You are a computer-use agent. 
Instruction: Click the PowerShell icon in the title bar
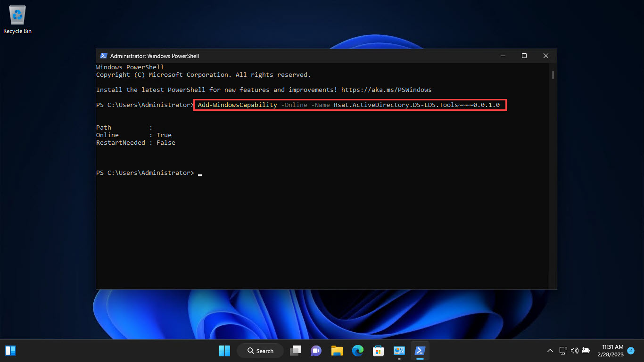click(x=103, y=56)
